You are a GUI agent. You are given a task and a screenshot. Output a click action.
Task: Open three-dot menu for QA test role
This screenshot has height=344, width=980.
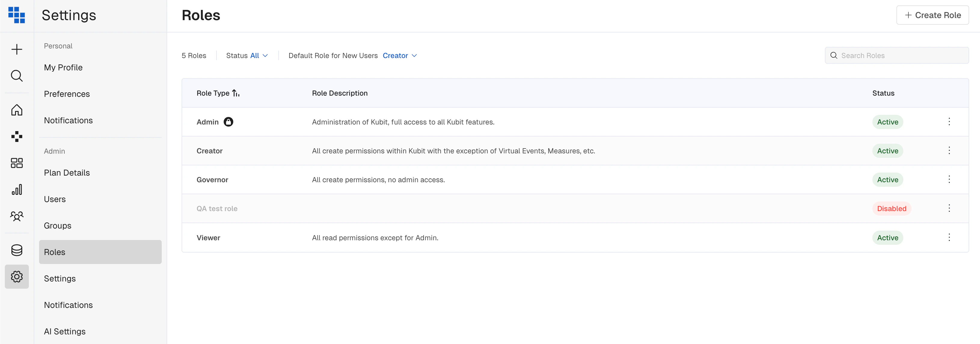(x=949, y=208)
